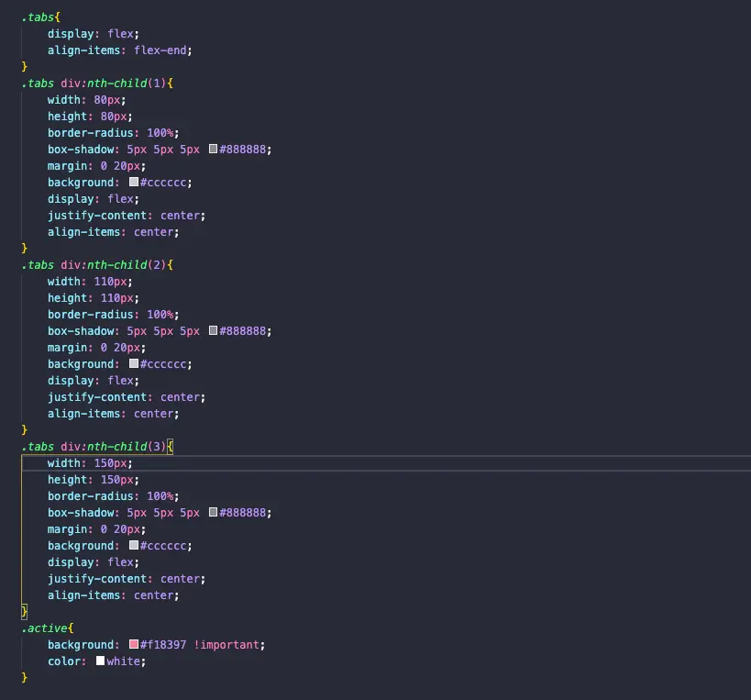Viewport: 751px width, 700px height.
Task: Click 'border-radius: 100%;' in the nth-child(3) rule
Action: tap(113, 496)
